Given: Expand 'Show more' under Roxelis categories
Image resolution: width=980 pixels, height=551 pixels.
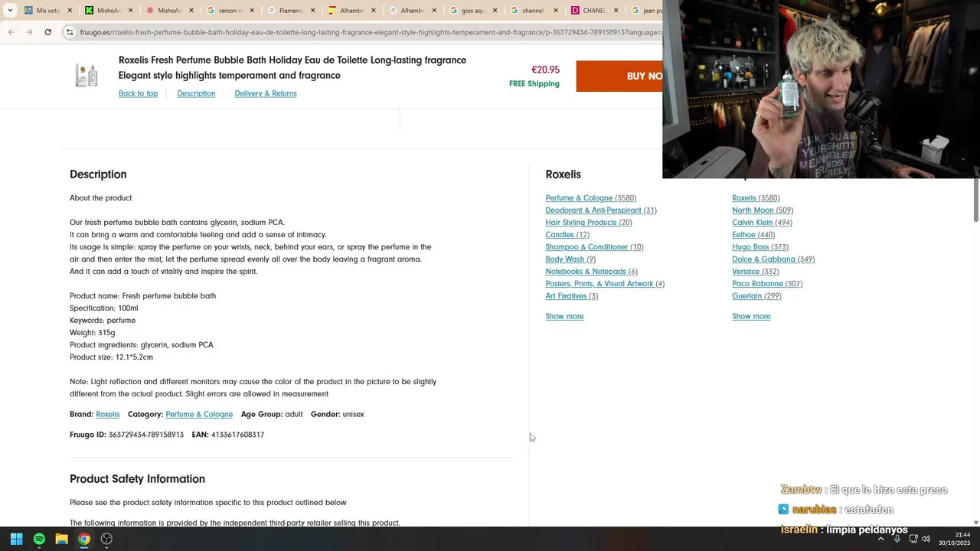Looking at the screenshot, I should point(564,316).
